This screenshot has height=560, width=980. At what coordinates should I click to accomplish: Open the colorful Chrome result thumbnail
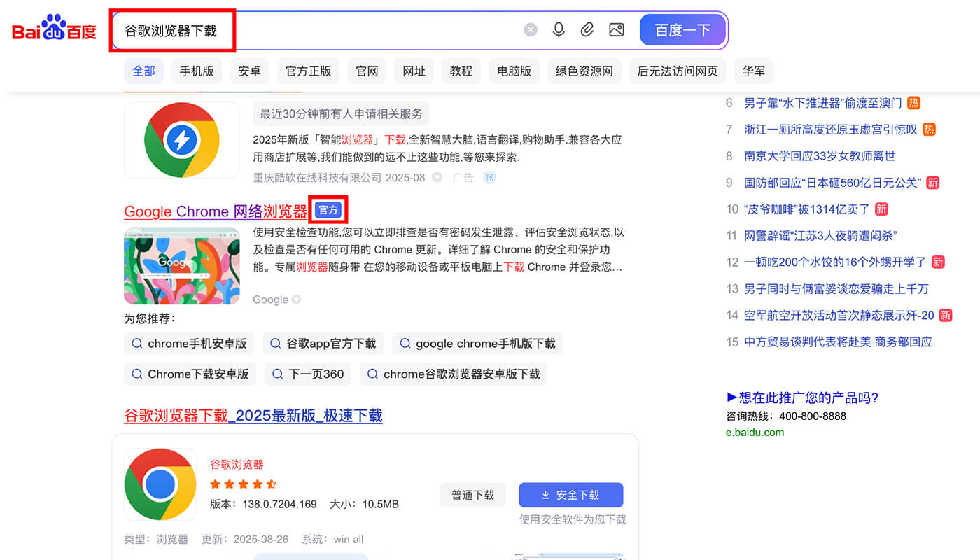pos(182,266)
